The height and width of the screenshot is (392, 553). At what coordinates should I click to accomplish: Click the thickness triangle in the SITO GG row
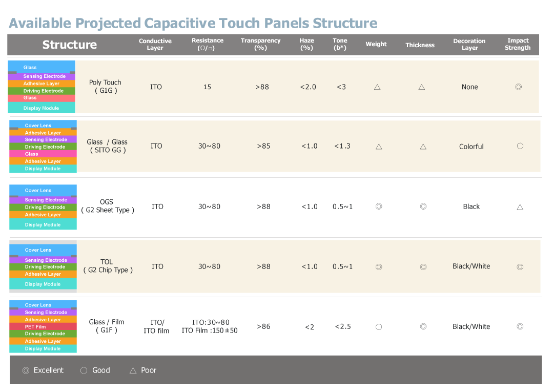tap(423, 147)
